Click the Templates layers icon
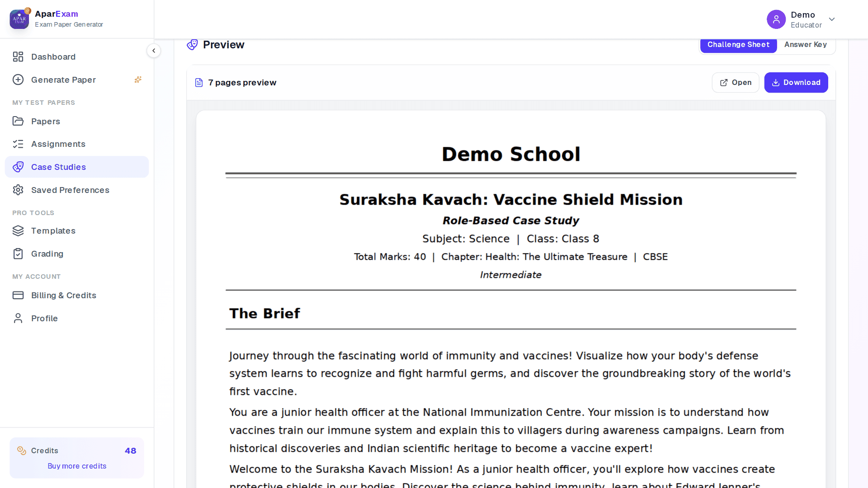The width and height of the screenshot is (868, 488). click(x=18, y=231)
